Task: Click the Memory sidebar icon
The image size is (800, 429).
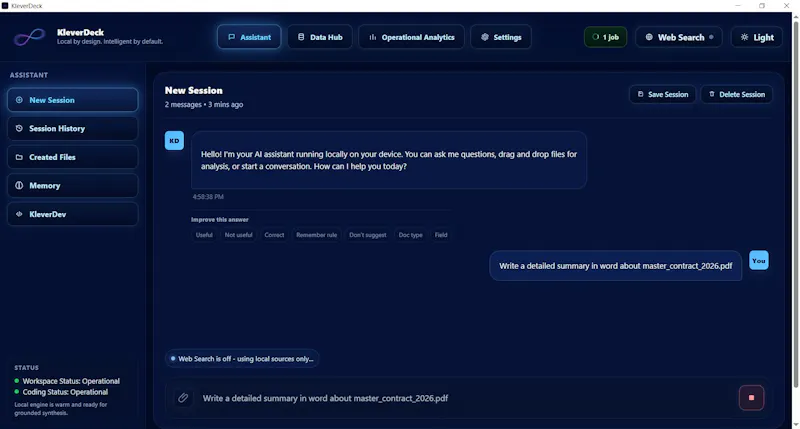Action: [19, 186]
